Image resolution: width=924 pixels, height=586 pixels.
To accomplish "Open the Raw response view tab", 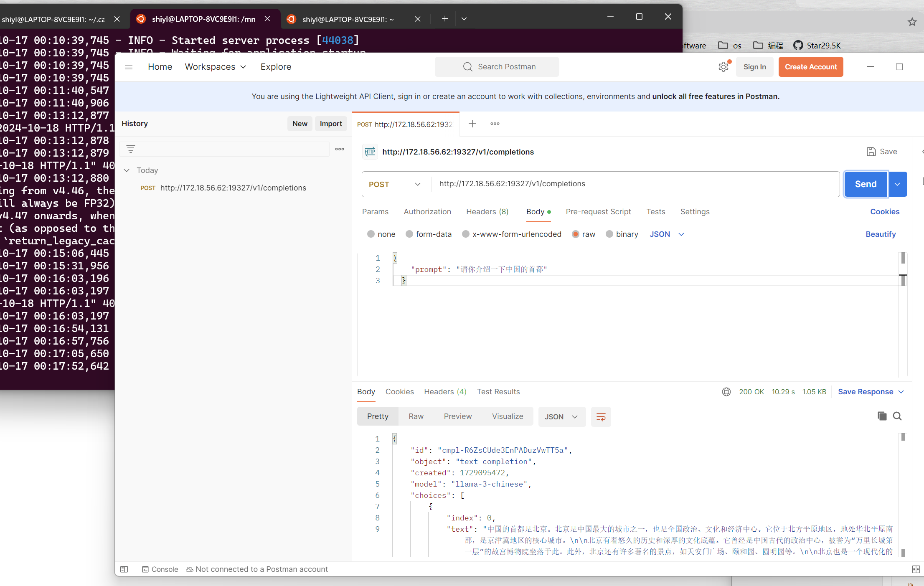I will tap(416, 416).
